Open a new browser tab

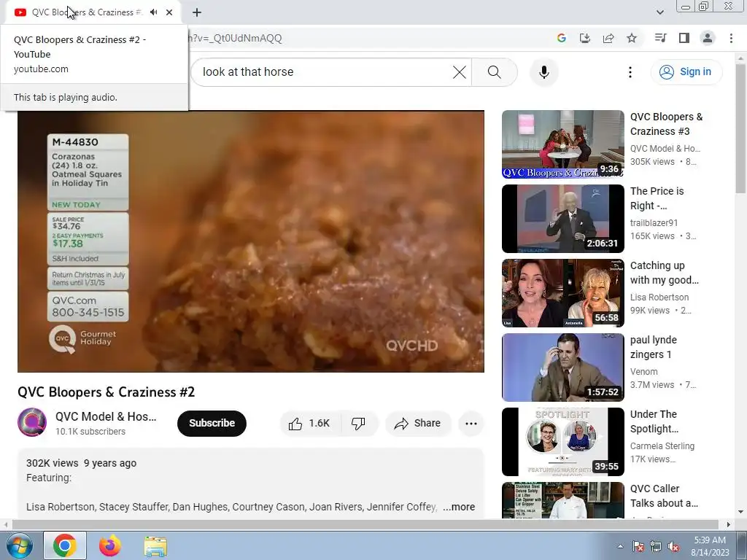pyautogui.click(x=197, y=12)
